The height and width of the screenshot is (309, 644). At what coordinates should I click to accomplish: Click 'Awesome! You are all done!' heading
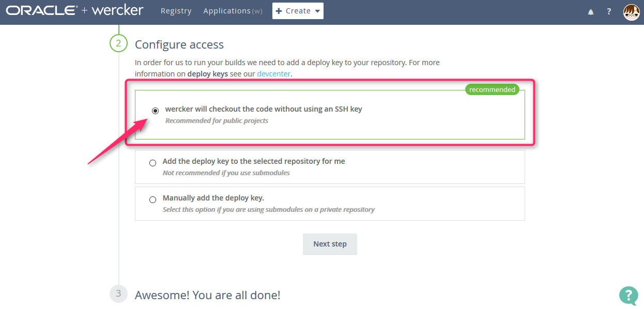pyautogui.click(x=207, y=295)
